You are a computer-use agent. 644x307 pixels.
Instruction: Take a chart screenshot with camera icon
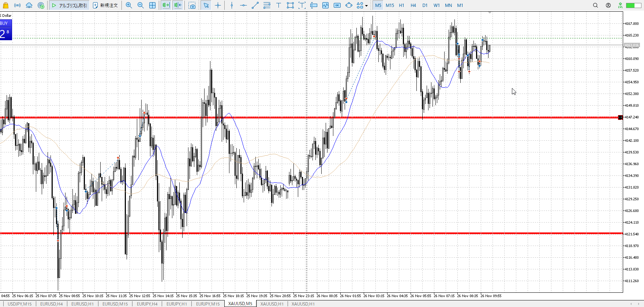coord(192,5)
